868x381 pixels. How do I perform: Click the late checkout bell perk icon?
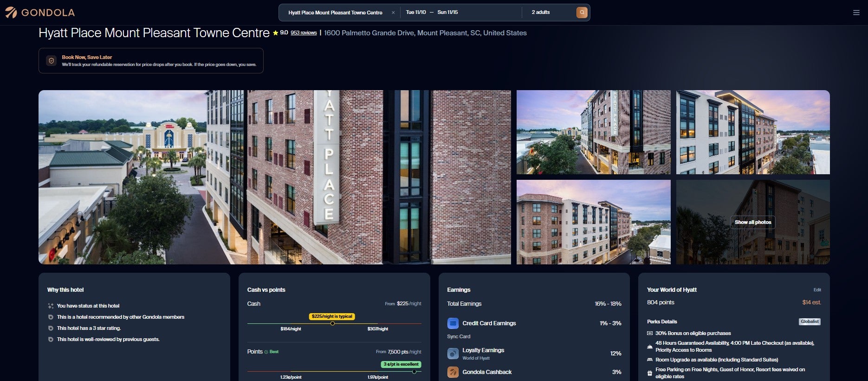click(650, 347)
